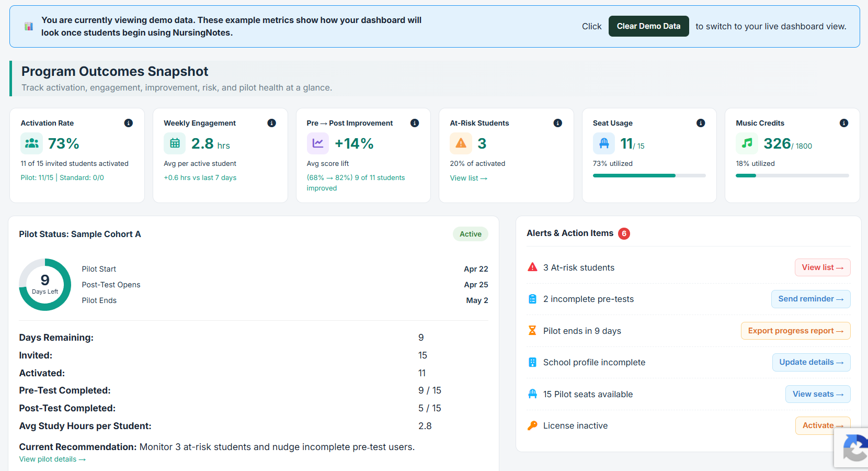
Task: Click the green music note icon
Action: pos(747,143)
